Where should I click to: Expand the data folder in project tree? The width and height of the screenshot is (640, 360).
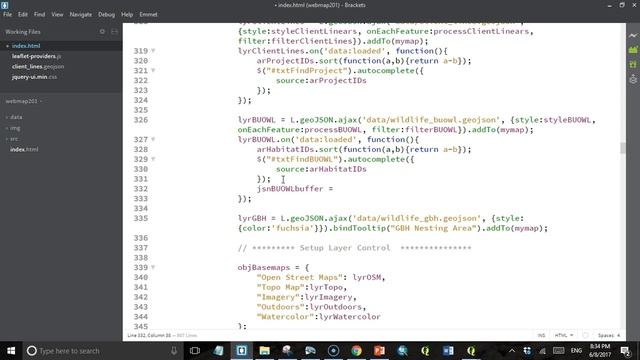tap(14, 117)
